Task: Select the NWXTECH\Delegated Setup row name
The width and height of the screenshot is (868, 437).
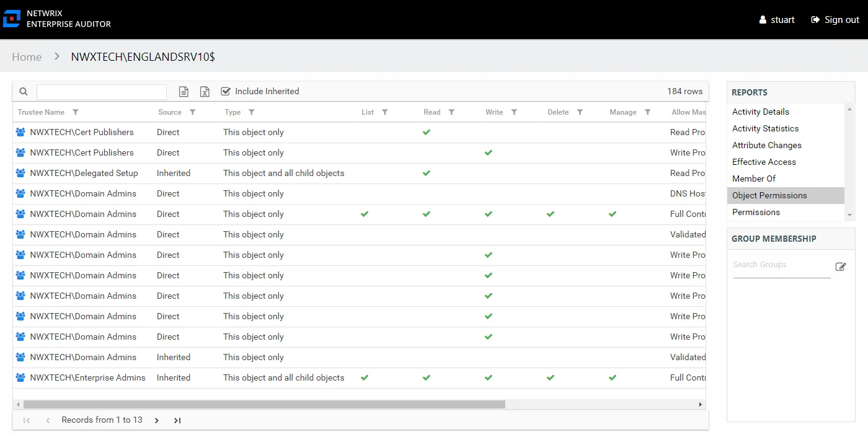Action: [x=84, y=173]
